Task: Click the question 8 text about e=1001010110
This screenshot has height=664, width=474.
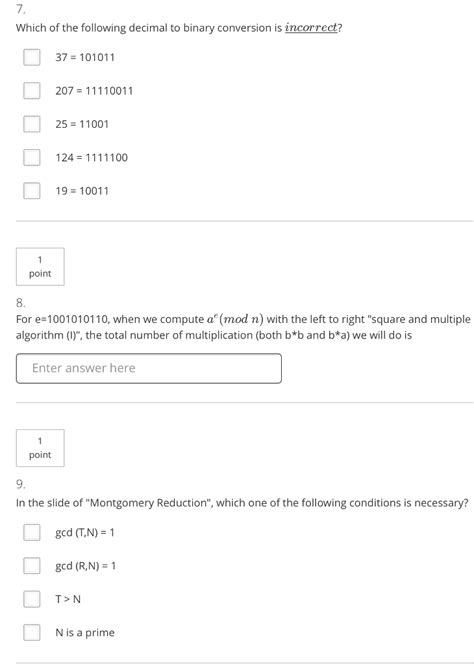Action: click(x=243, y=327)
